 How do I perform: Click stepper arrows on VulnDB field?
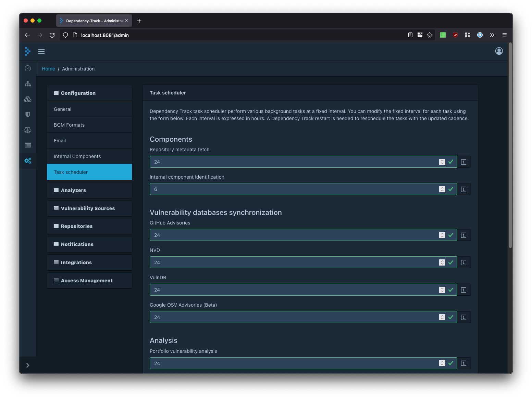pos(442,290)
